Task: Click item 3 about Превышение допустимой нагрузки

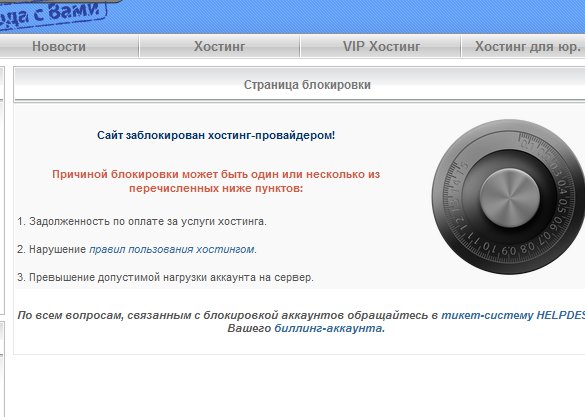Action: [165, 277]
